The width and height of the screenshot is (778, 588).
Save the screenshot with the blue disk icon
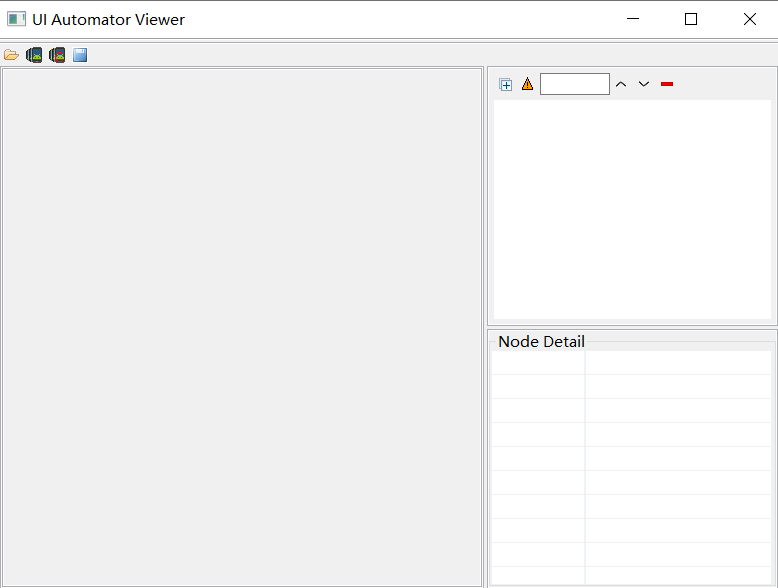pyautogui.click(x=80, y=55)
